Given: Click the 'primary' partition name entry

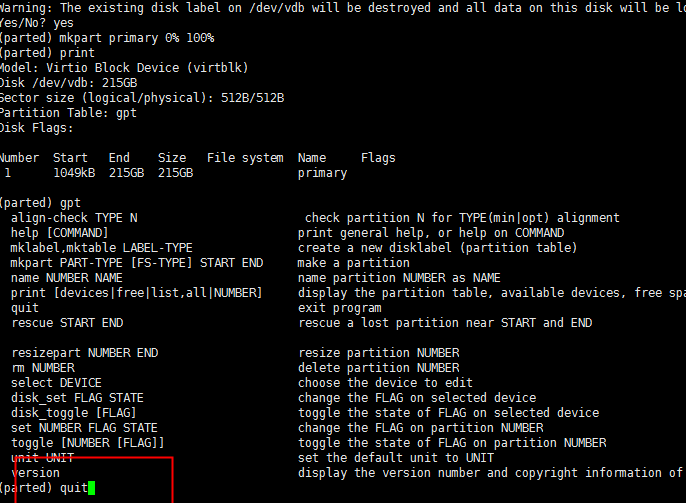Looking at the screenshot, I should [x=322, y=173].
